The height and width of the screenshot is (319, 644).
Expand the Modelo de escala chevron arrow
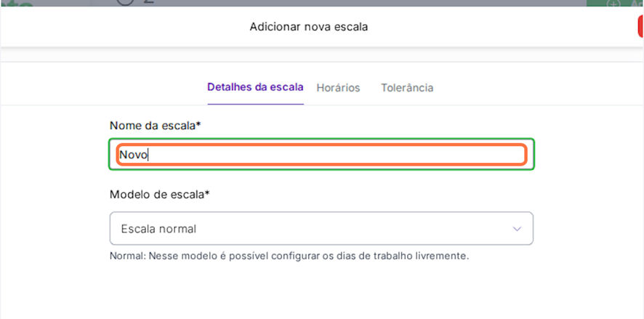[x=517, y=229]
